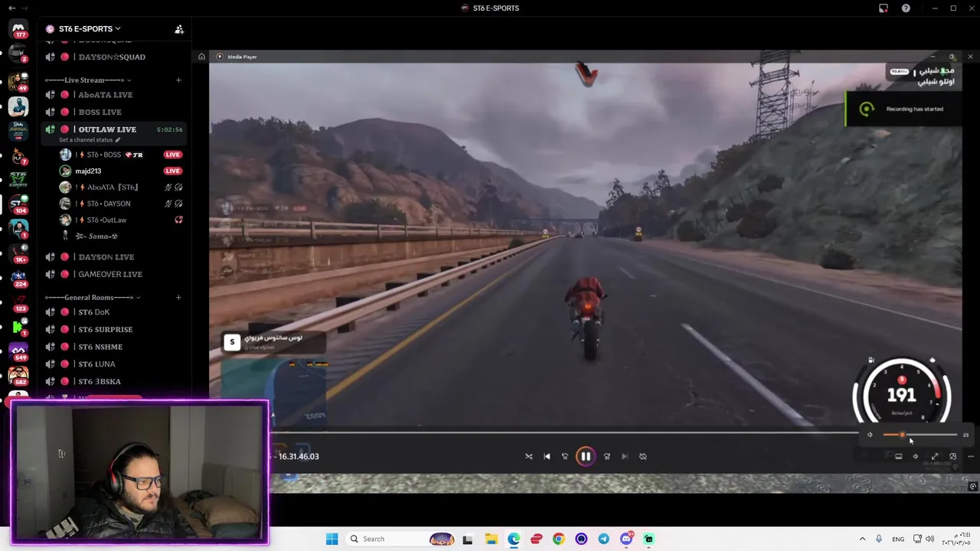Open server icon with 1K+ badge
This screenshot has width=980, height=551.
coord(18,253)
